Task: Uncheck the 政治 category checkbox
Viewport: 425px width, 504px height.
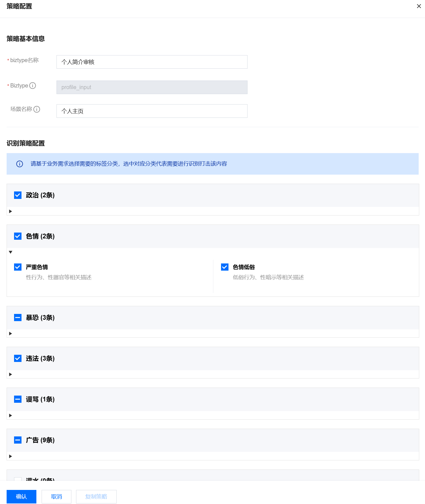Action: 18,195
